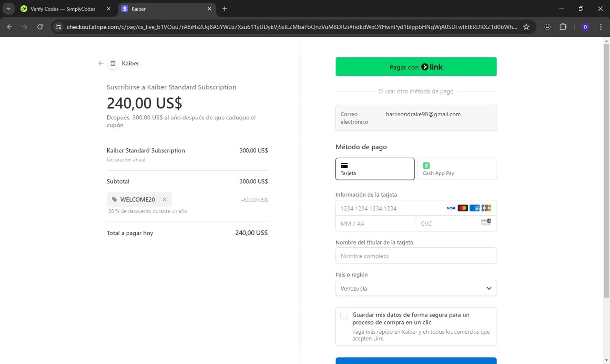Click the MM / AA expiry field
This screenshot has width=610, height=364.
coord(376,223)
